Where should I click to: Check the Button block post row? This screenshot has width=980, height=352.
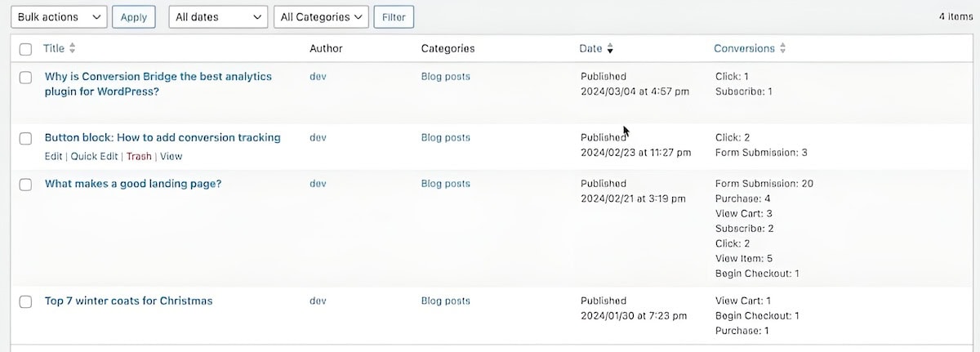[x=25, y=138]
